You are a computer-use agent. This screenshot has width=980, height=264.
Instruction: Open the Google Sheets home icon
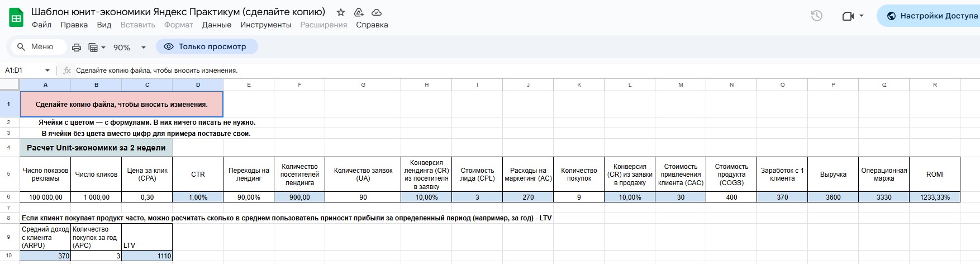coord(16,17)
